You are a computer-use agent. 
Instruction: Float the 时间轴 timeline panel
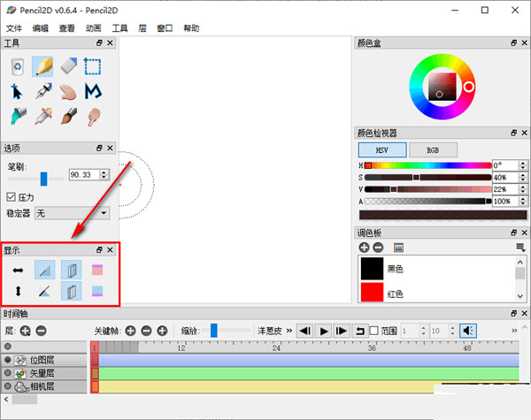tap(513, 314)
